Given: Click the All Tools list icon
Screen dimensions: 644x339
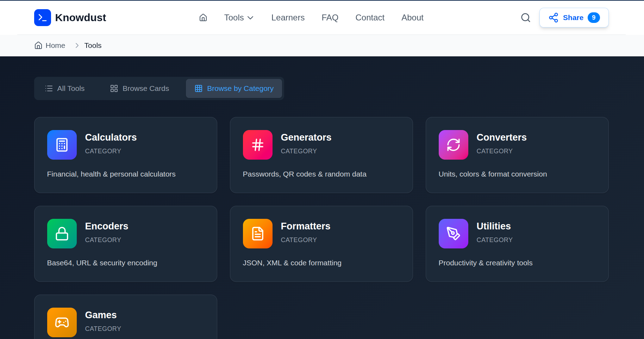Looking at the screenshot, I should (x=49, y=88).
